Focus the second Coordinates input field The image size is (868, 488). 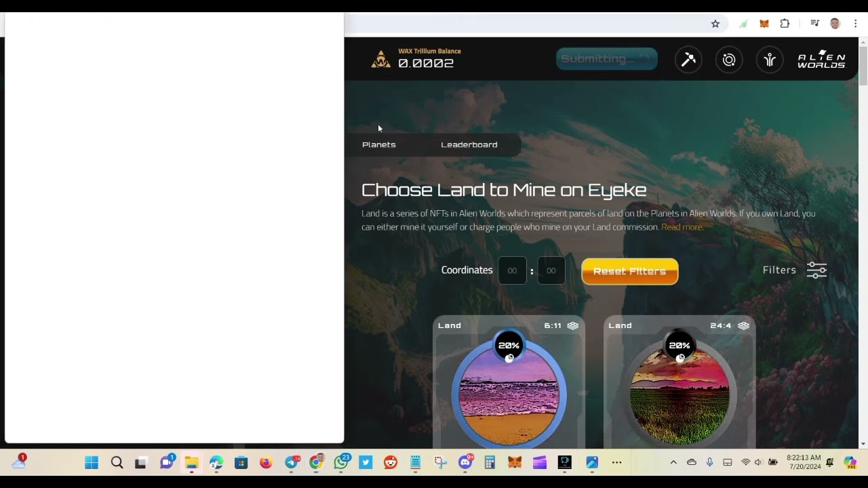click(x=551, y=270)
